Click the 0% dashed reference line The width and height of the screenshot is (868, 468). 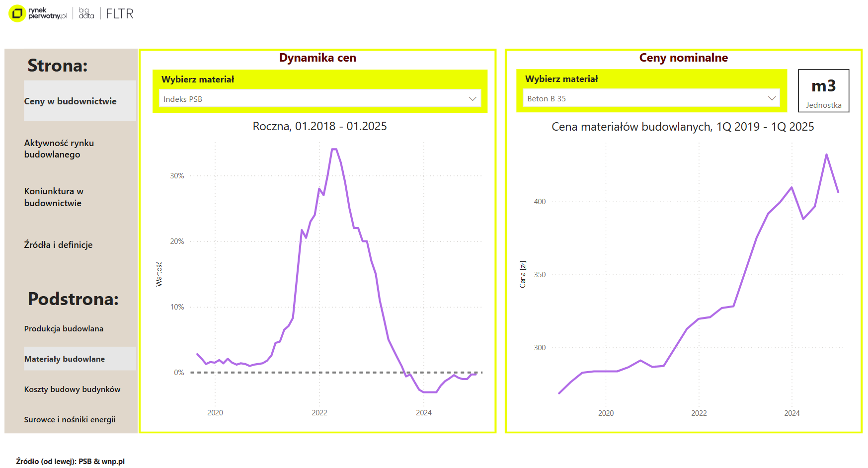(298, 372)
